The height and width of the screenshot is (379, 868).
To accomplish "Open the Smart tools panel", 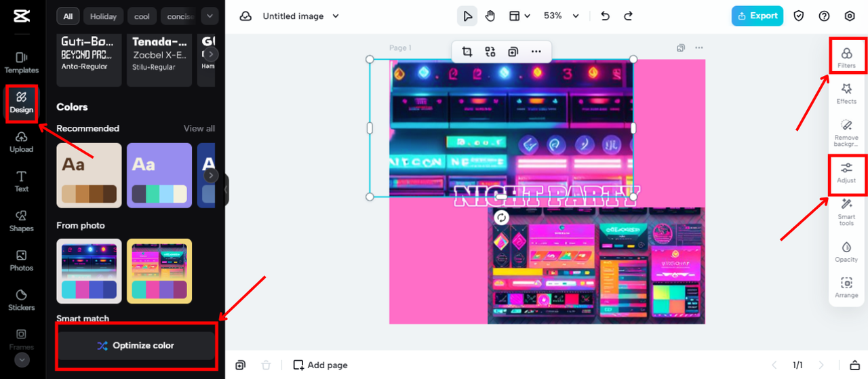I will (846, 212).
